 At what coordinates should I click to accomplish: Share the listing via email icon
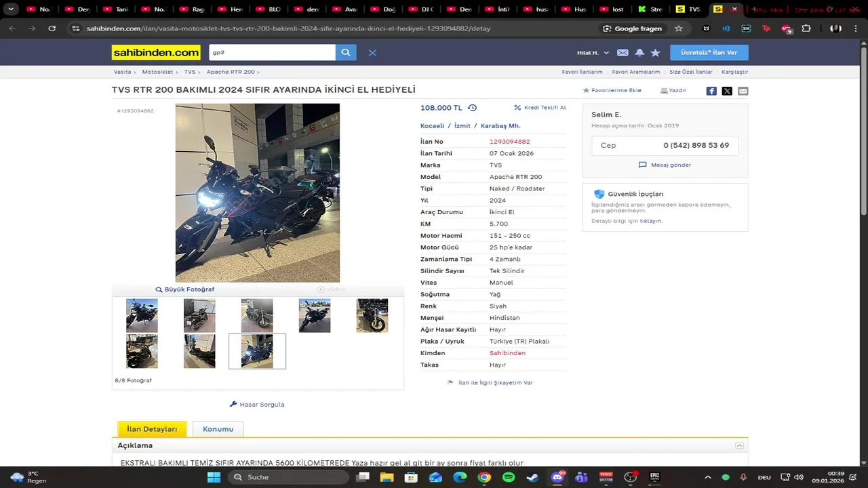(743, 91)
